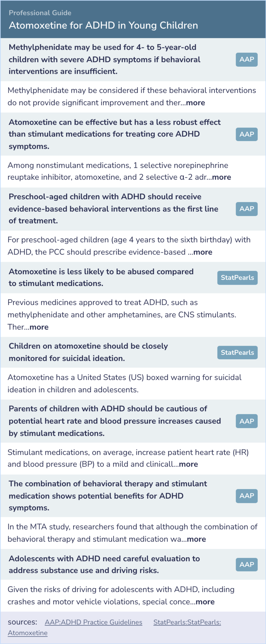Image resolution: width=266 pixels, height=644 pixels.
Task: Click the AAP badge beside the combination behavioral therapy statement
Action: pos(247,496)
